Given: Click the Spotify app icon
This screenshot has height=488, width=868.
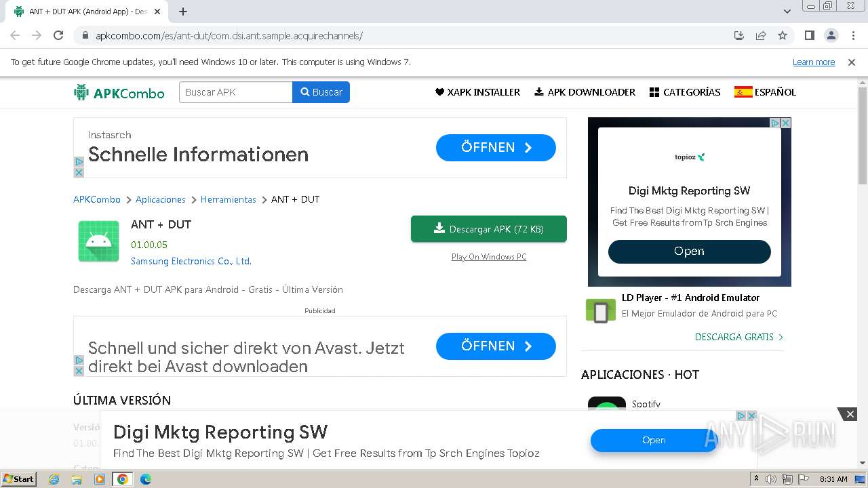Looking at the screenshot, I should pos(607,404).
